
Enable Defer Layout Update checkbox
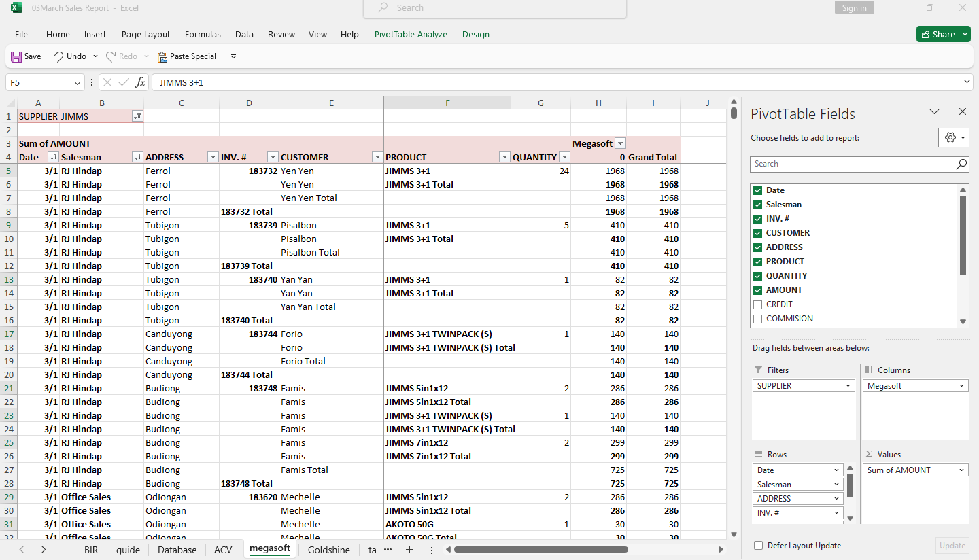758,546
